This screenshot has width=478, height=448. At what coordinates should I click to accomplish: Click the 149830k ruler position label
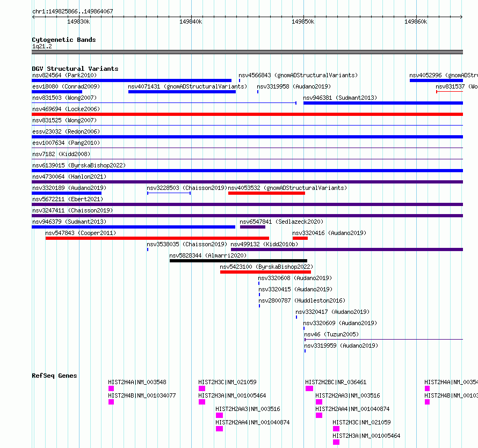(x=78, y=21)
